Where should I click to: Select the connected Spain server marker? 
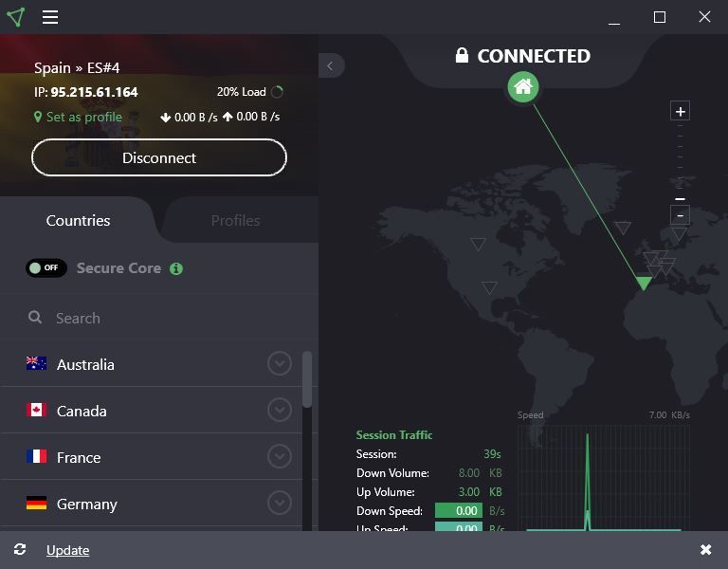[x=644, y=284]
